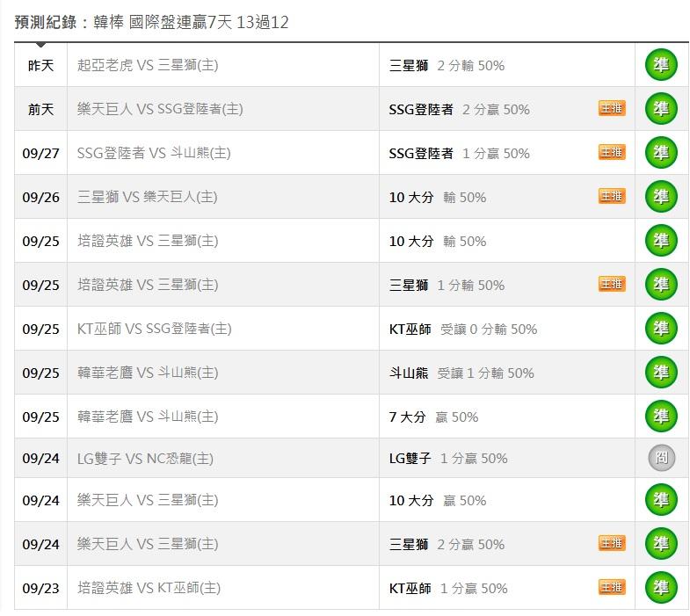Click the 準 icon for 10 大分 贏 row
The height and width of the screenshot is (616, 690).
(661, 500)
